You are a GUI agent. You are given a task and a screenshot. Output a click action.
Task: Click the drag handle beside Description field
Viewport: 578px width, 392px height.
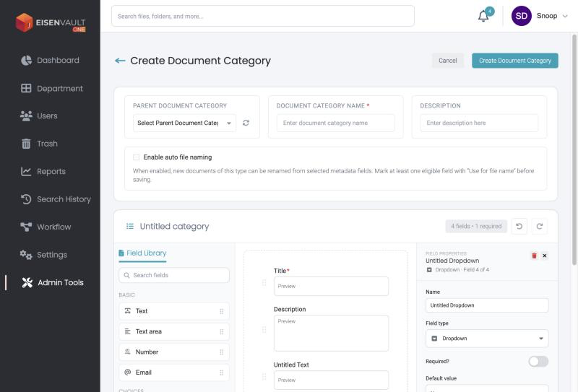point(264,330)
